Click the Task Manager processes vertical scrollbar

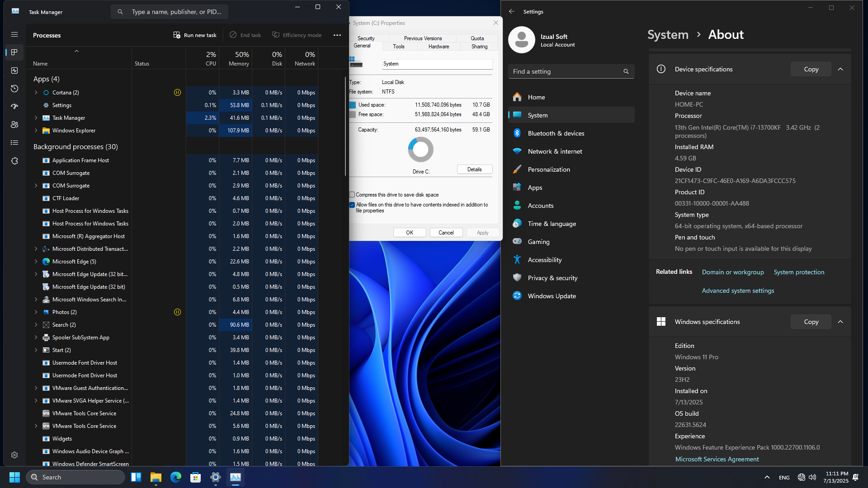point(345,127)
